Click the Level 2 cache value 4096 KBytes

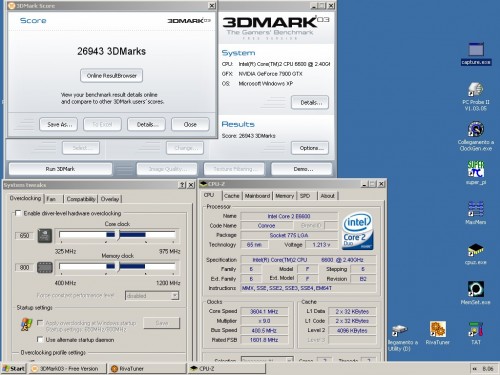point(352,330)
